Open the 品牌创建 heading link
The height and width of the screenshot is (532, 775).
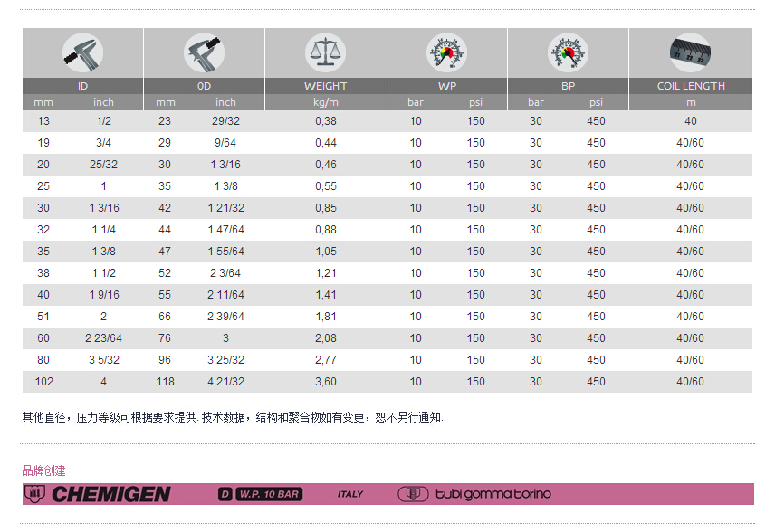click(x=43, y=470)
